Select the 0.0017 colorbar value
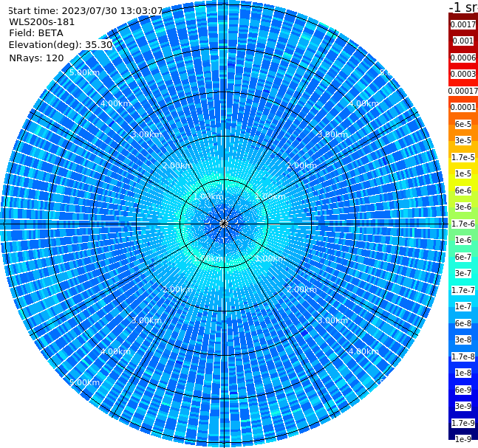The width and height of the screenshot is (478, 448). pyautogui.click(x=463, y=24)
